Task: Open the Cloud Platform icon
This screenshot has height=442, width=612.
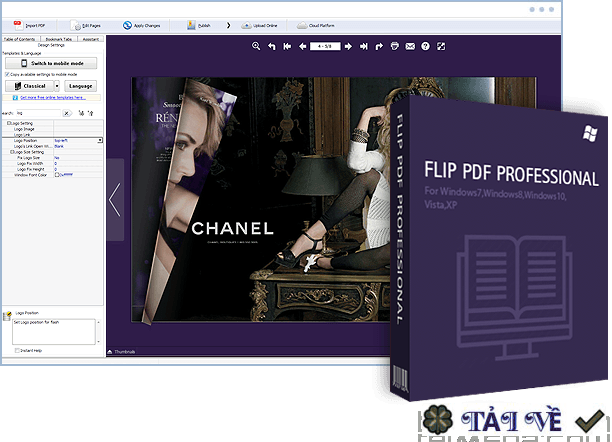Action: tap(302, 25)
